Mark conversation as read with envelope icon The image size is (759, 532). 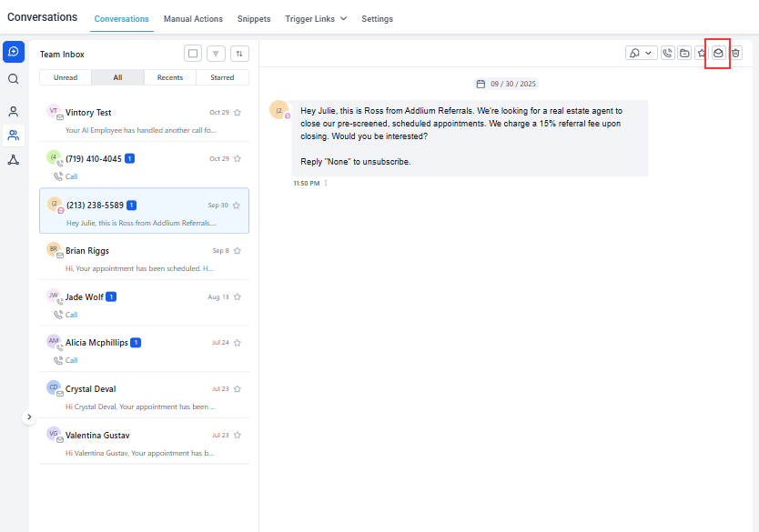[718, 54]
